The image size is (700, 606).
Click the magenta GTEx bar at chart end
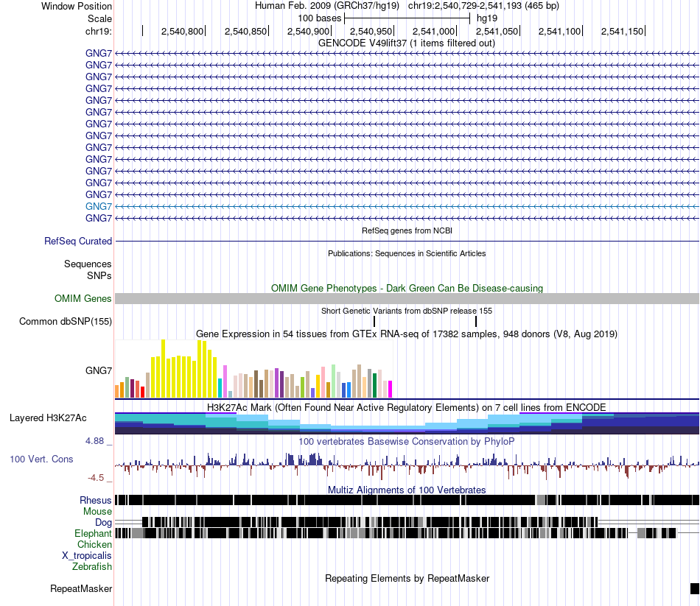[390, 389]
